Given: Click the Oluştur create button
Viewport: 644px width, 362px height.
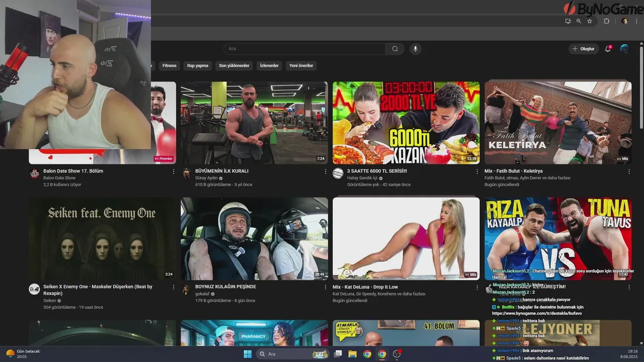Looking at the screenshot, I should (x=584, y=49).
